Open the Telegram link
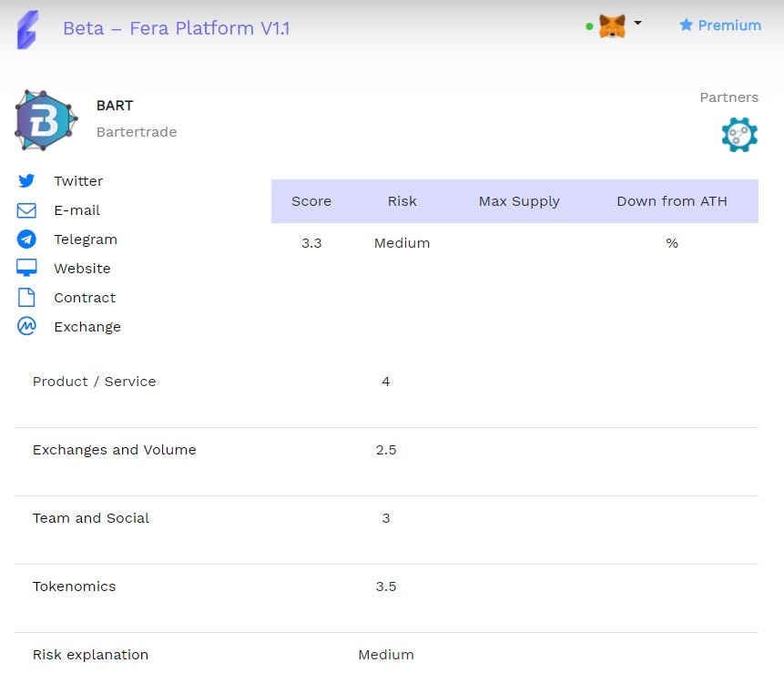The image size is (784, 673). [86, 240]
